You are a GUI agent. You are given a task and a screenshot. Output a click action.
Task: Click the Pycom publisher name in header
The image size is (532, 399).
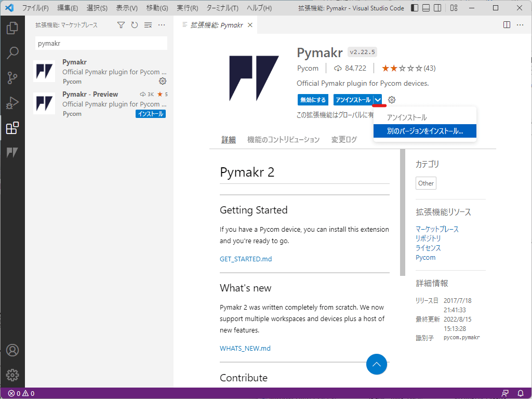(x=308, y=68)
